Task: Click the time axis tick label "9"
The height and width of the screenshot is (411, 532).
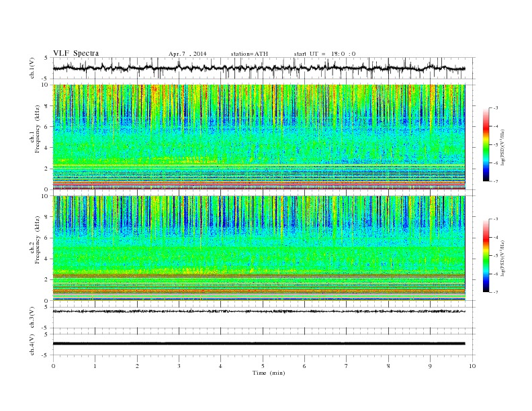Action: pos(430,366)
